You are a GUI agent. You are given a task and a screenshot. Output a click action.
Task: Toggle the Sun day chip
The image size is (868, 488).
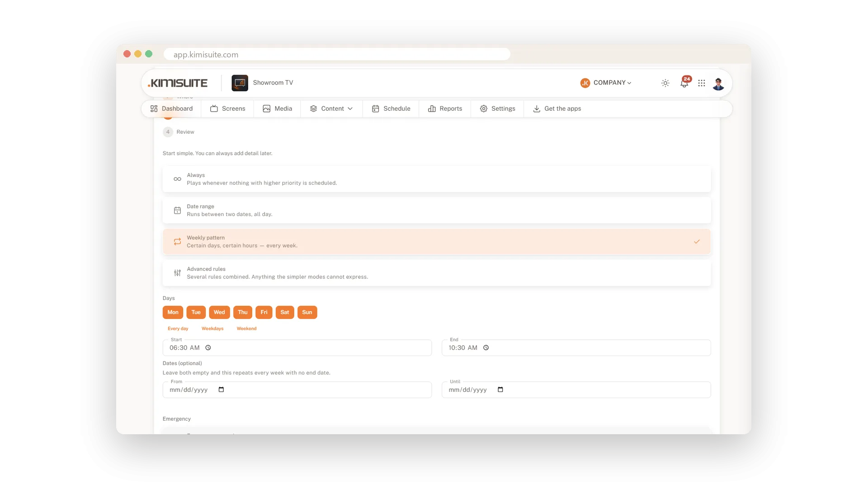click(x=307, y=312)
